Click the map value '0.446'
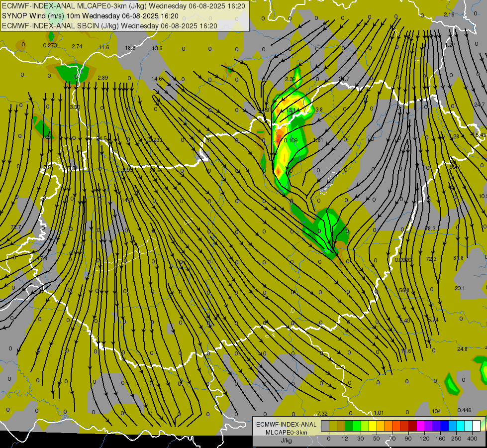Screen dimensions: 487x448 464,410
